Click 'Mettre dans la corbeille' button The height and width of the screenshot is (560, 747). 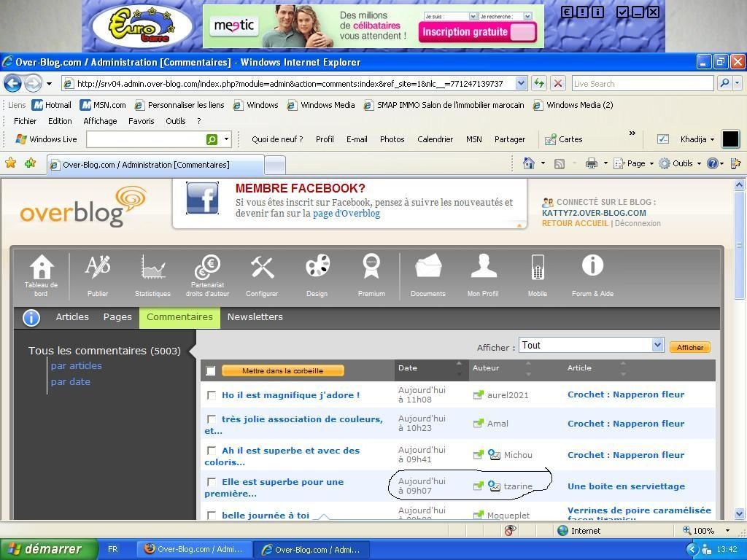[283, 370]
